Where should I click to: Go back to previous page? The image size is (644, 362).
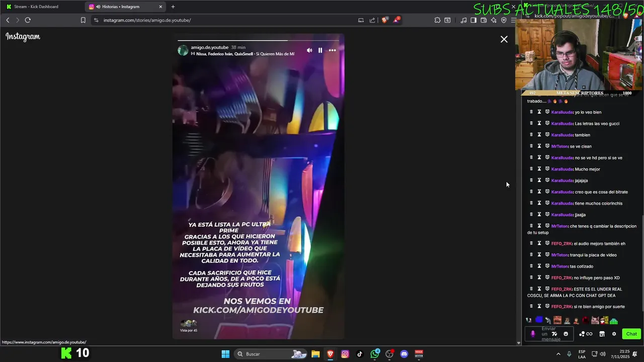point(8,20)
